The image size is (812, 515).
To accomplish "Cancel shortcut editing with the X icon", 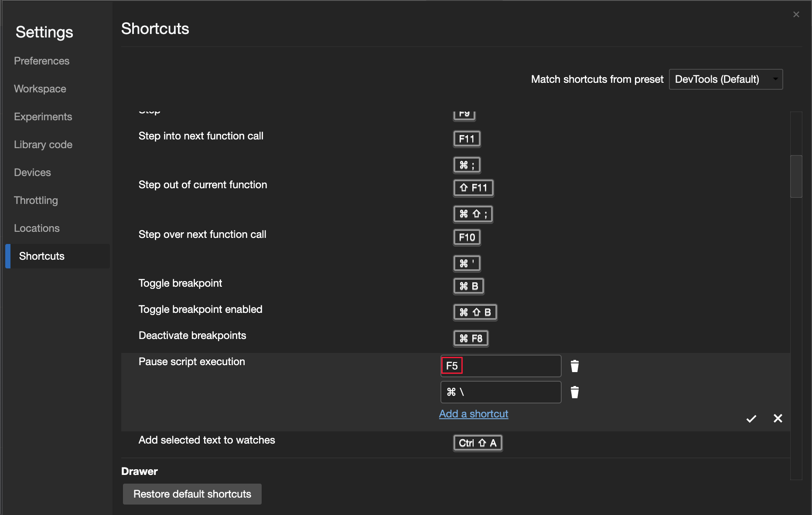I will tap(778, 418).
